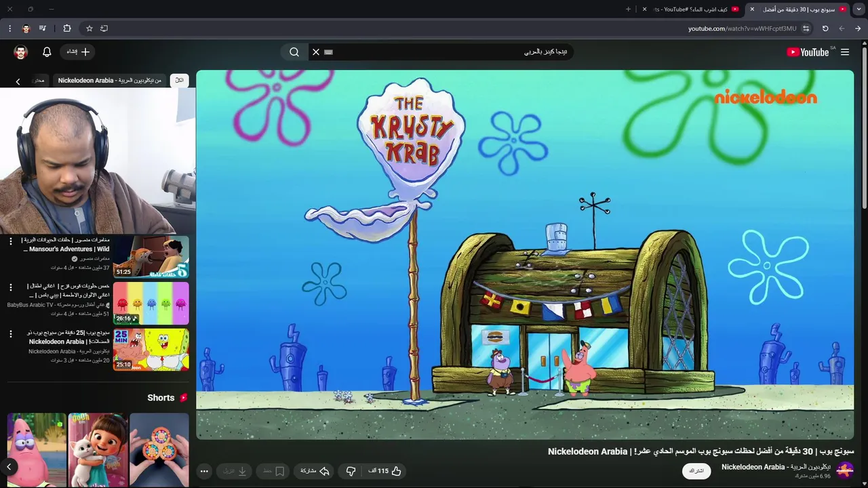
Task: Open the Nickelodeon Arabia channel avatar
Action: (x=845, y=470)
